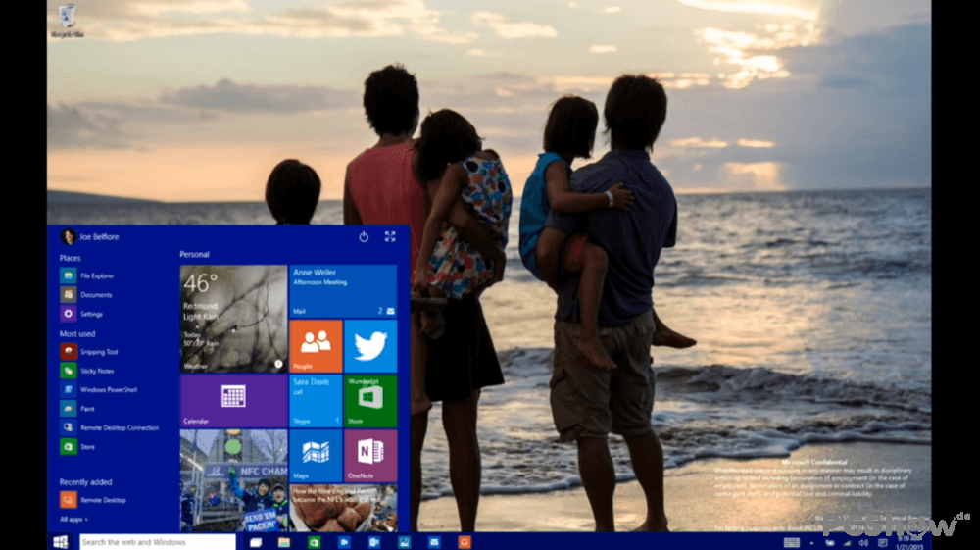980x550 pixels.
Task: Open the Action Center notifications icon
Action: tap(882, 543)
